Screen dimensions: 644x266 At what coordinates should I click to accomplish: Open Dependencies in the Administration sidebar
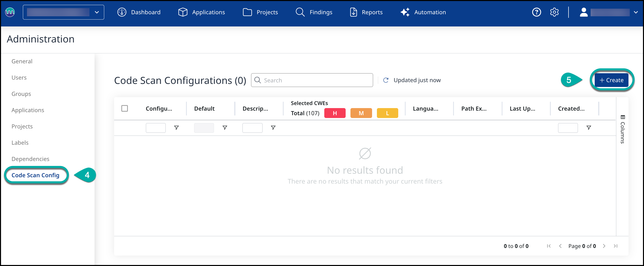[x=30, y=159]
